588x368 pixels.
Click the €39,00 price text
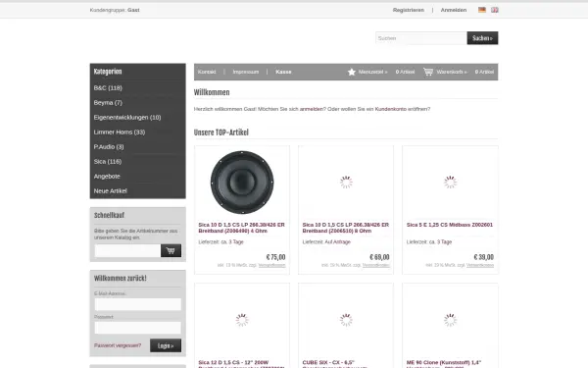point(484,257)
